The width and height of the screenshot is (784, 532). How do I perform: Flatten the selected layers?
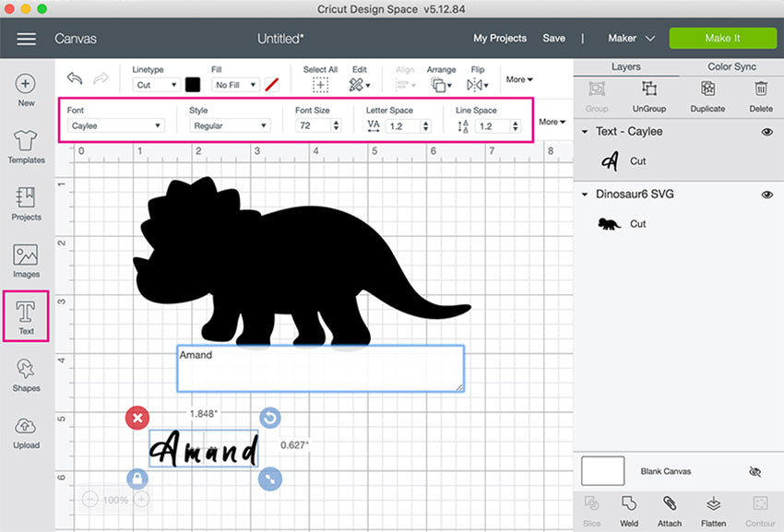(x=714, y=511)
